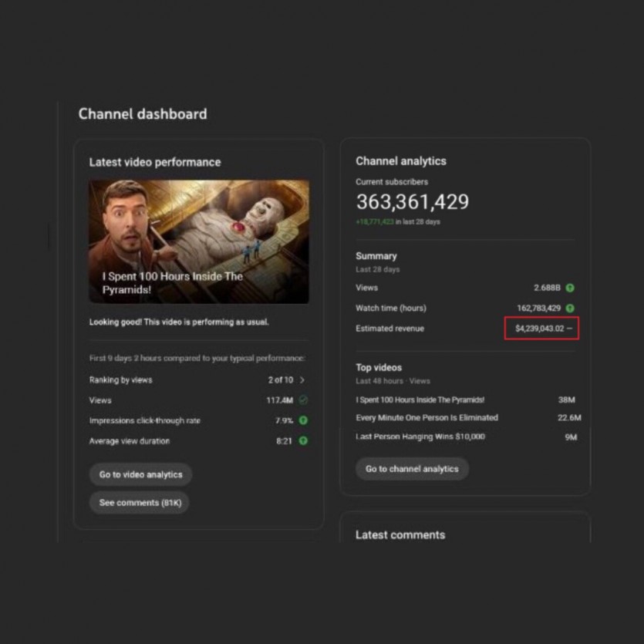Click the 363,361,429 current subscribers count
The width and height of the screenshot is (644, 644).
[412, 202]
